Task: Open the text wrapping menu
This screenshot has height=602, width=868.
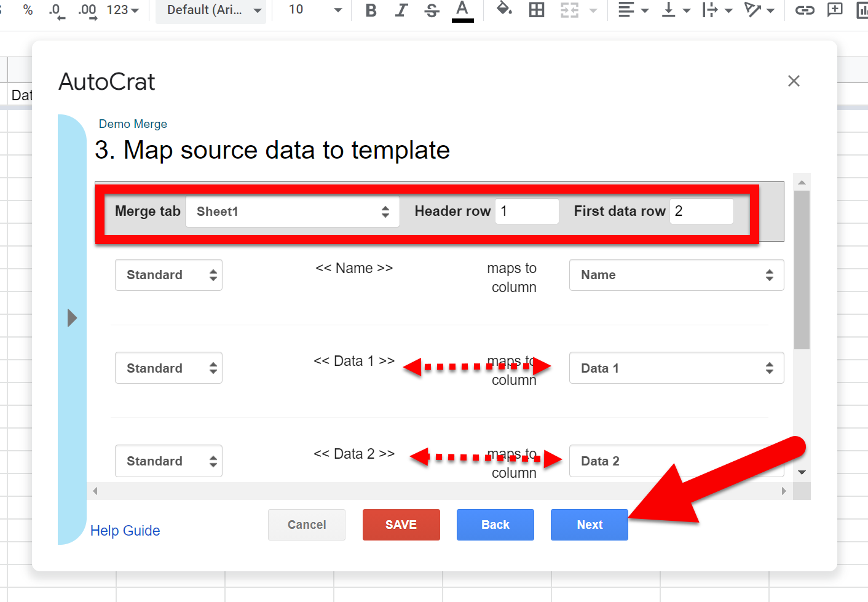Action: (x=717, y=10)
